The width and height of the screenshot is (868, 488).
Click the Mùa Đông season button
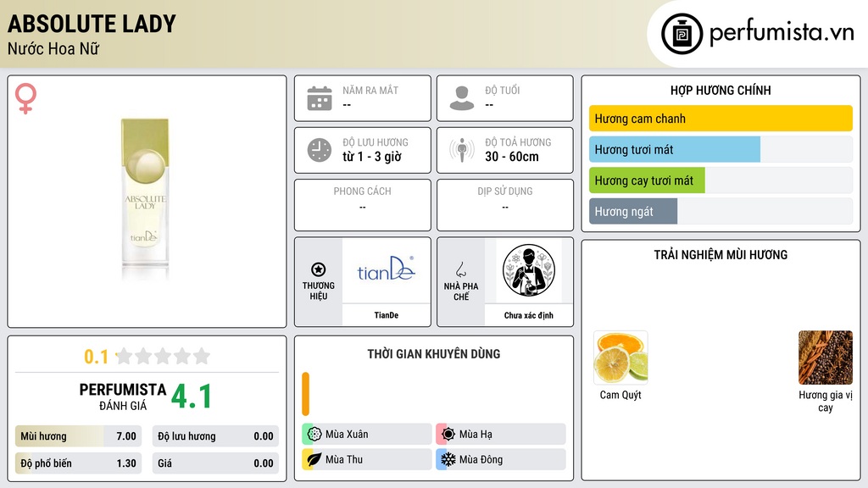pyautogui.click(x=500, y=459)
